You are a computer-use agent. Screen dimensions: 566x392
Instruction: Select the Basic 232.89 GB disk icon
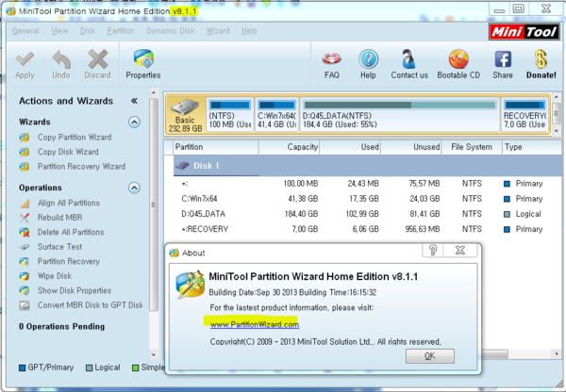click(x=185, y=115)
